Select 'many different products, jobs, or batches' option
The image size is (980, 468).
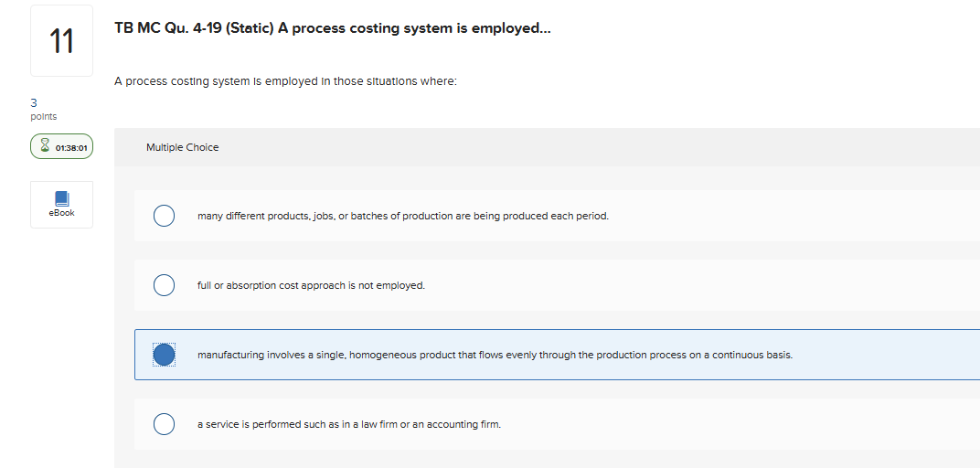164,216
